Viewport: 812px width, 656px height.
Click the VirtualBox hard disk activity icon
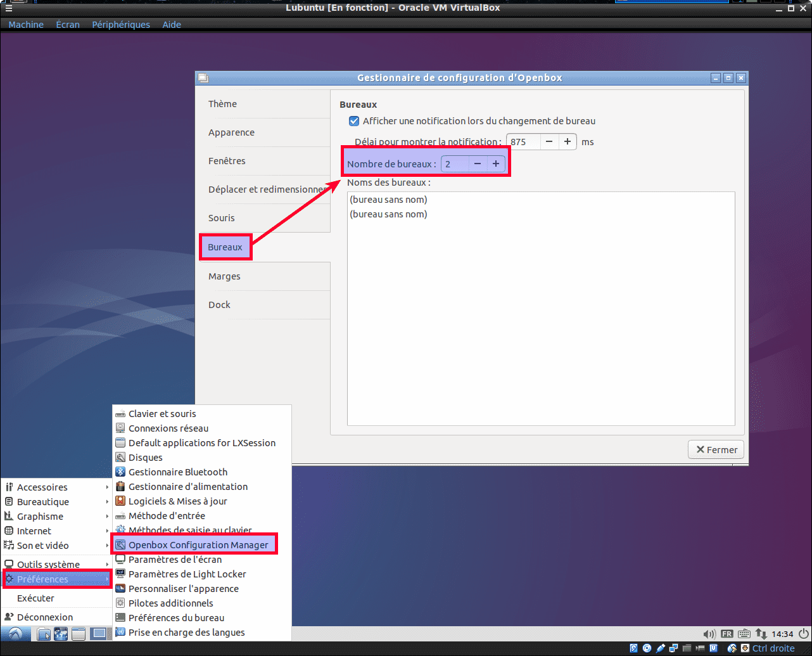pyautogui.click(x=633, y=648)
